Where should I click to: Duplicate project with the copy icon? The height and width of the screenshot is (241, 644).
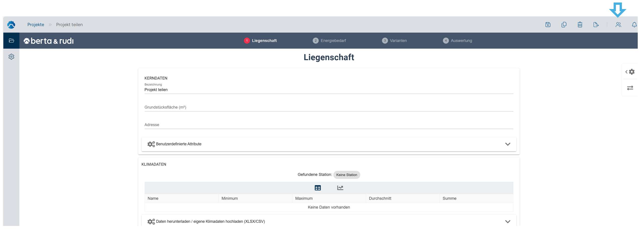tap(564, 25)
